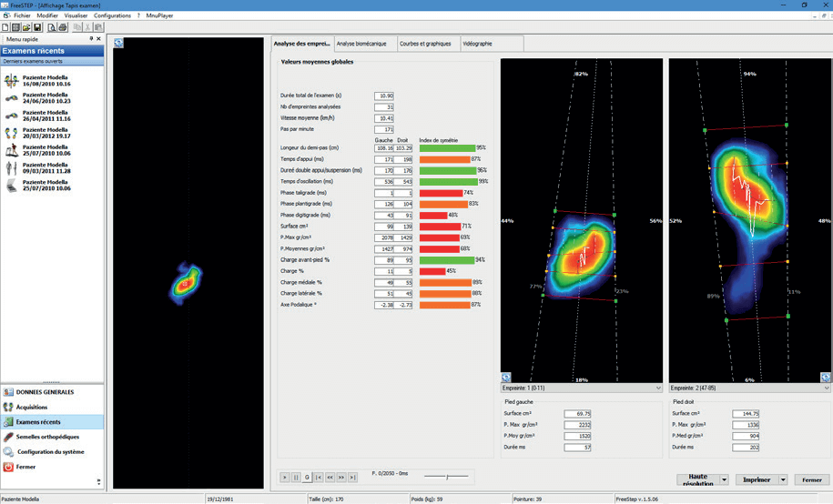The height and width of the screenshot is (504, 833).
Task: Click the New document toolbar icon
Action: (5, 27)
